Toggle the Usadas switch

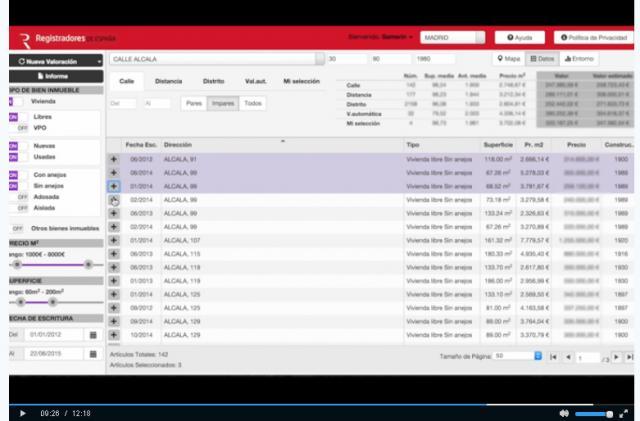(18, 157)
